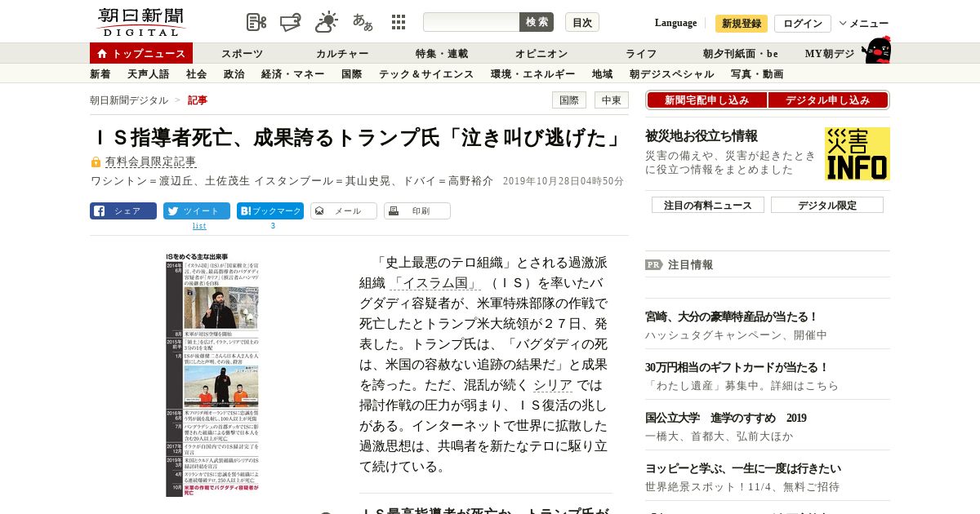Click the 新規登録 button
This screenshot has width=980, height=514.
(742, 24)
